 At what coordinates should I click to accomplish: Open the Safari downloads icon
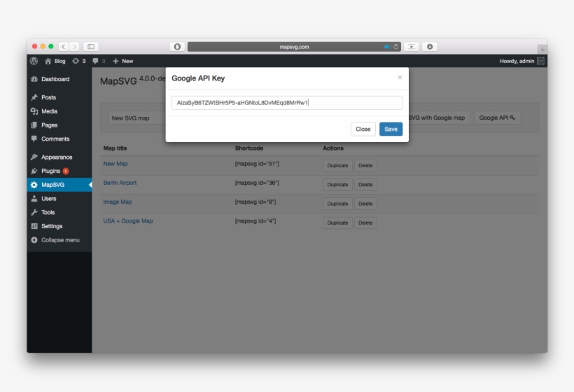click(430, 47)
